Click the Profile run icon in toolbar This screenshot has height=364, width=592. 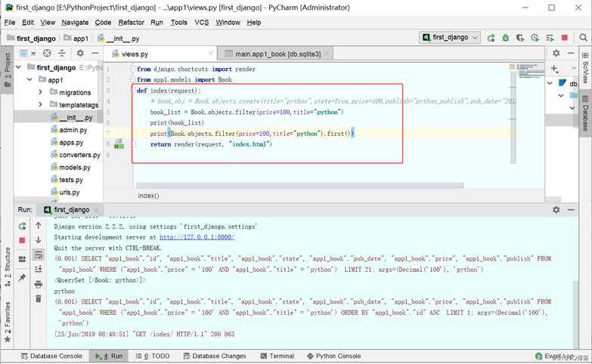535,38
